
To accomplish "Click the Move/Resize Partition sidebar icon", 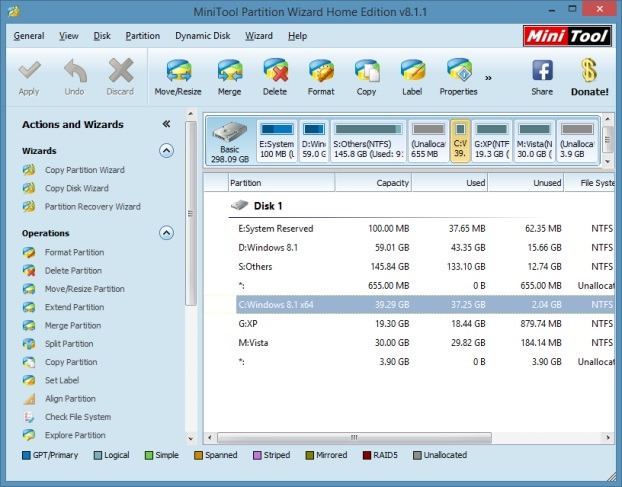I will tap(29, 289).
